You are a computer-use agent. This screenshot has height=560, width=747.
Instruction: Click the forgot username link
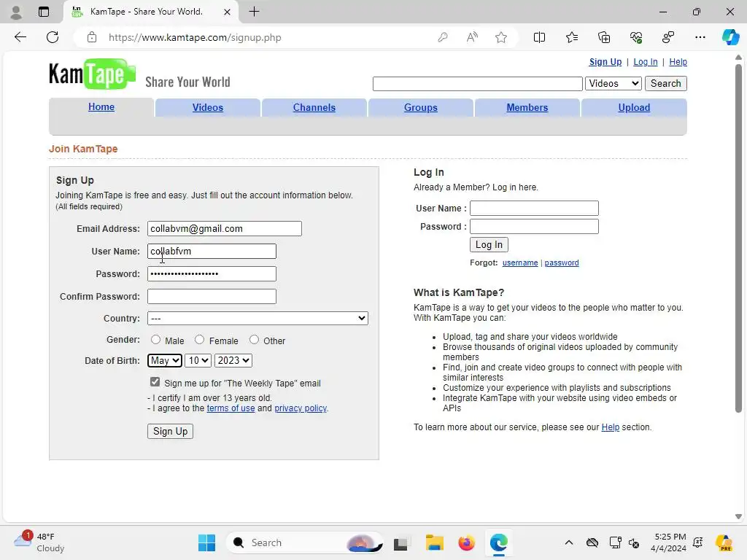click(x=519, y=262)
